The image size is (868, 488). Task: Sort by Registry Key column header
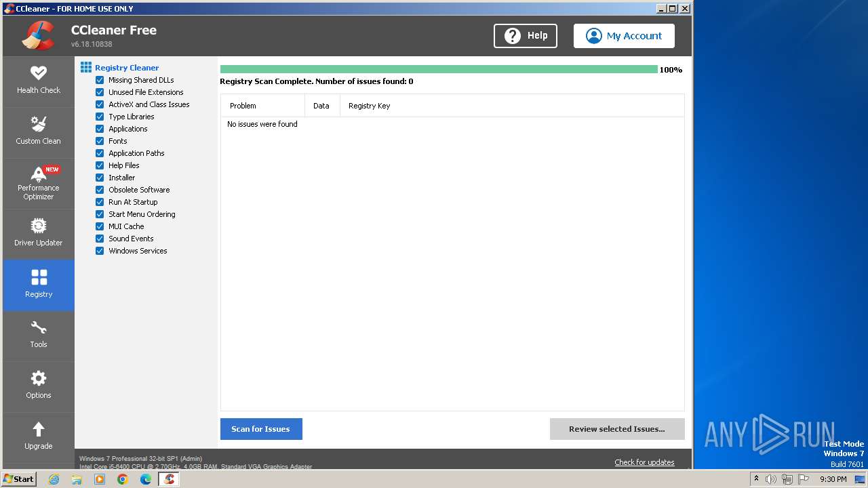512,106
